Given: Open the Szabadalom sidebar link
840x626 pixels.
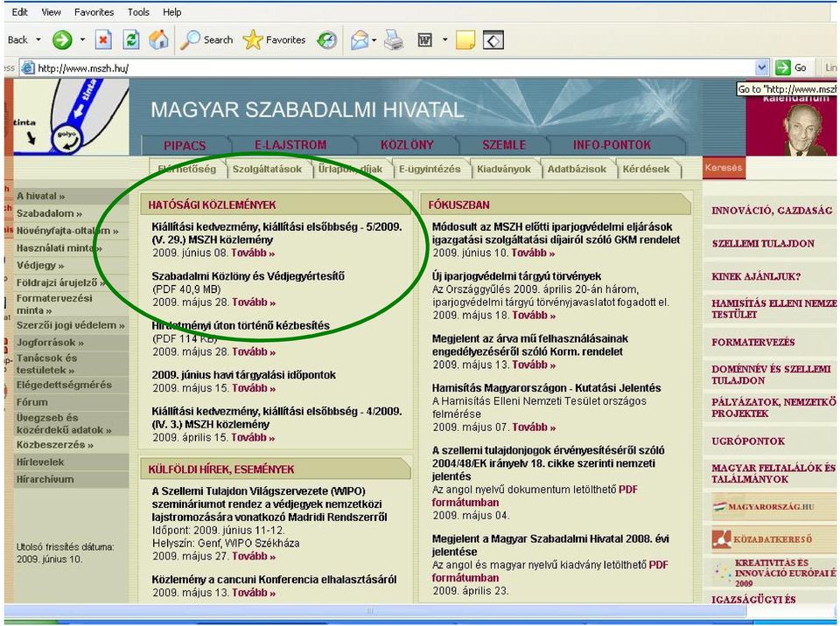Looking at the screenshot, I should pos(49,213).
